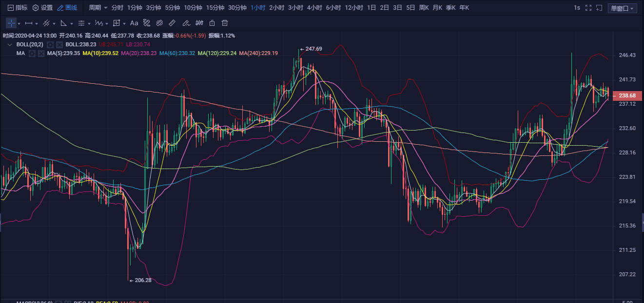Select the wave pattern tool
The width and height of the screenshot is (644, 303).
pyautogui.click(x=98, y=23)
